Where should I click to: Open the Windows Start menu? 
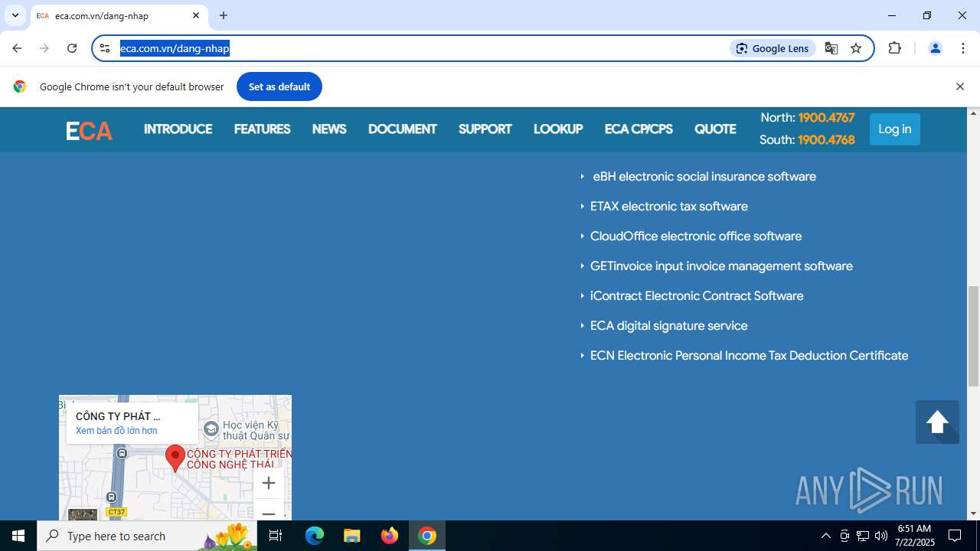pyautogui.click(x=18, y=536)
